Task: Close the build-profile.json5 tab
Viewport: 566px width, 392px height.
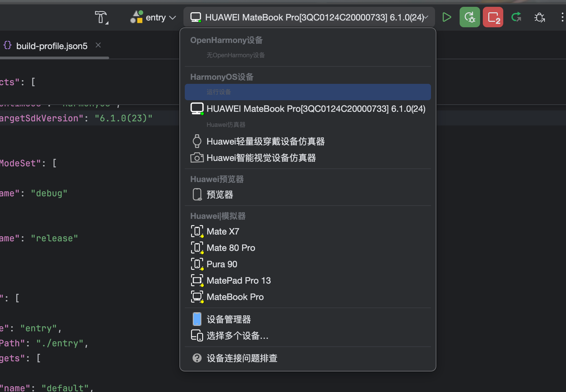Action: pos(98,45)
